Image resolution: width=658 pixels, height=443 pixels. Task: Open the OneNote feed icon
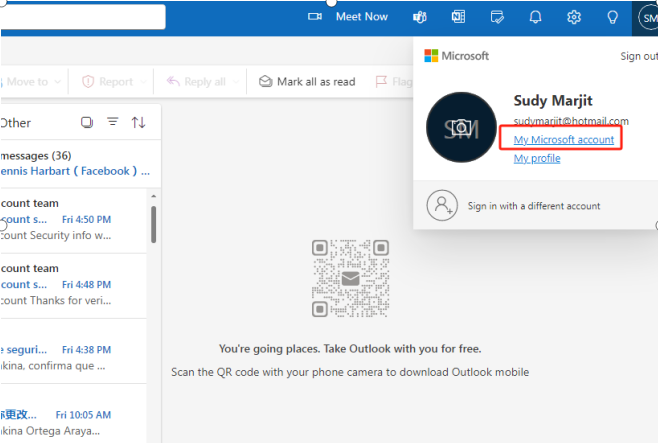[458, 17]
